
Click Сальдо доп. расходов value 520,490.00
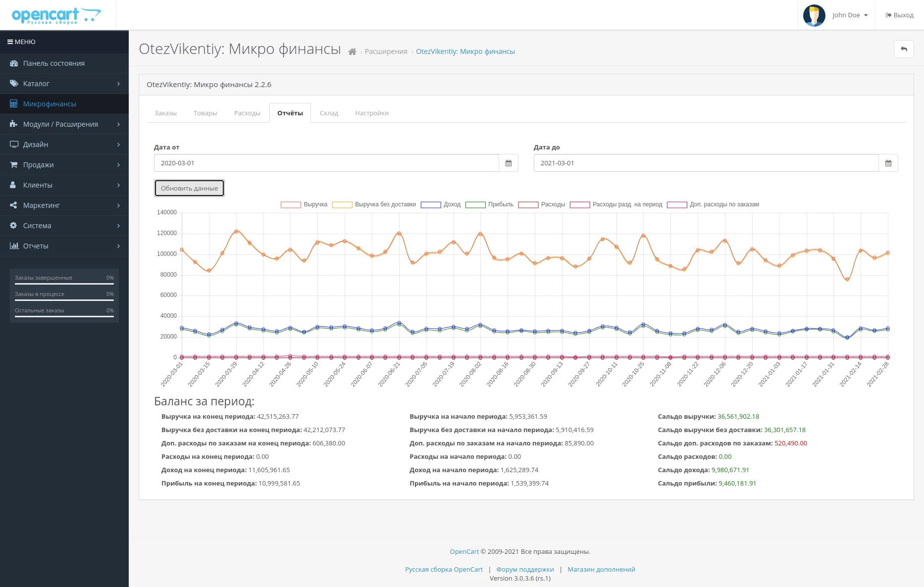[x=791, y=443]
